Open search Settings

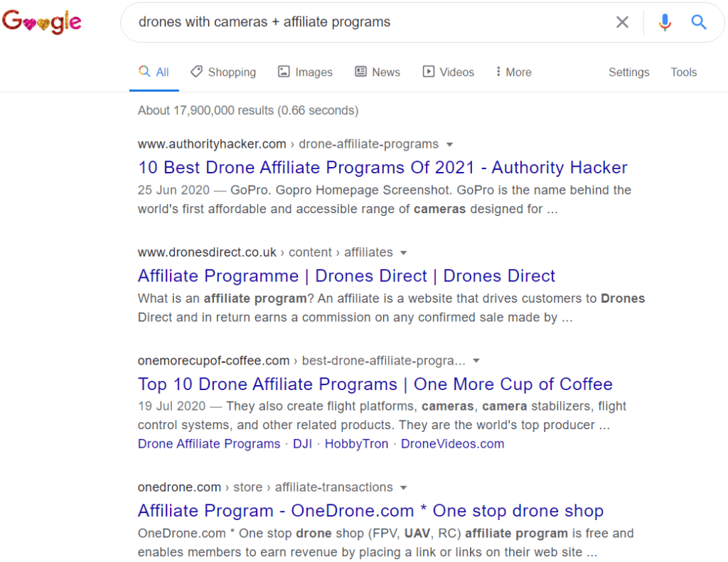pyautogui.click(x=628, y=72)
